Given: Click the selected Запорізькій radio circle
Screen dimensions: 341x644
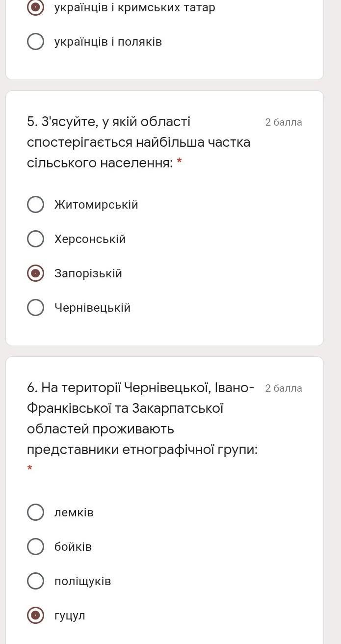Looking at the screenshot, I should tap(35, 273).
